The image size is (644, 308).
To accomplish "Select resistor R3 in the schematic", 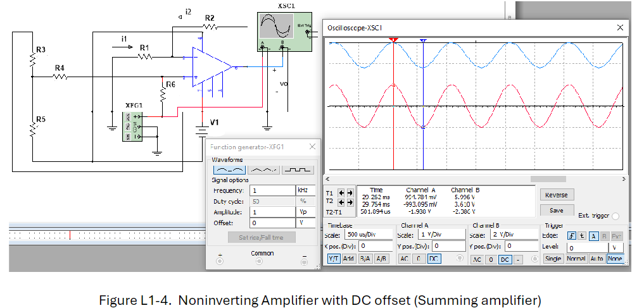I will (32, 60).
